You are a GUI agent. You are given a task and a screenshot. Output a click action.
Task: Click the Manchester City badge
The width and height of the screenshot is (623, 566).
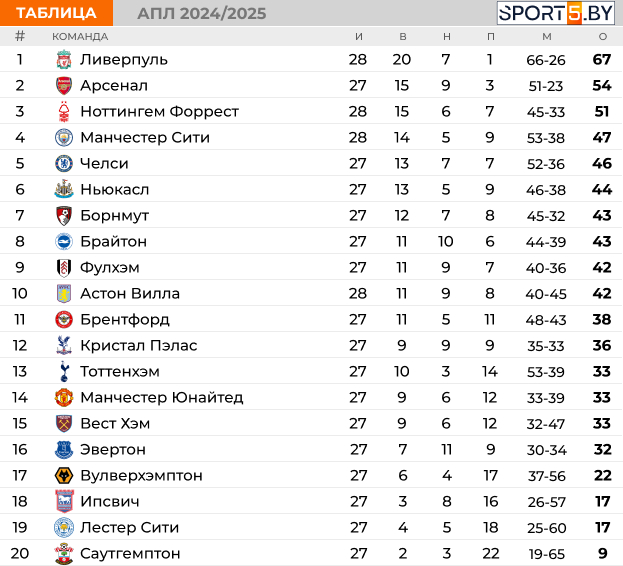(x=64, y=137)
